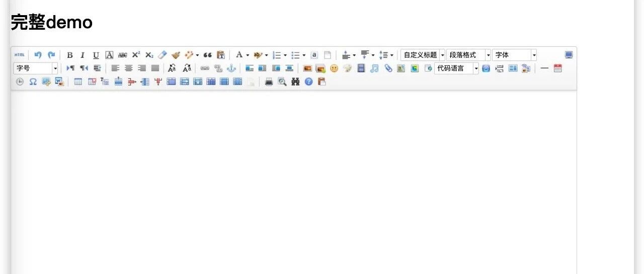This screenshot has height=274, width=644.
Task: Insert a blockquote
Action: click(x=207, y=55)
